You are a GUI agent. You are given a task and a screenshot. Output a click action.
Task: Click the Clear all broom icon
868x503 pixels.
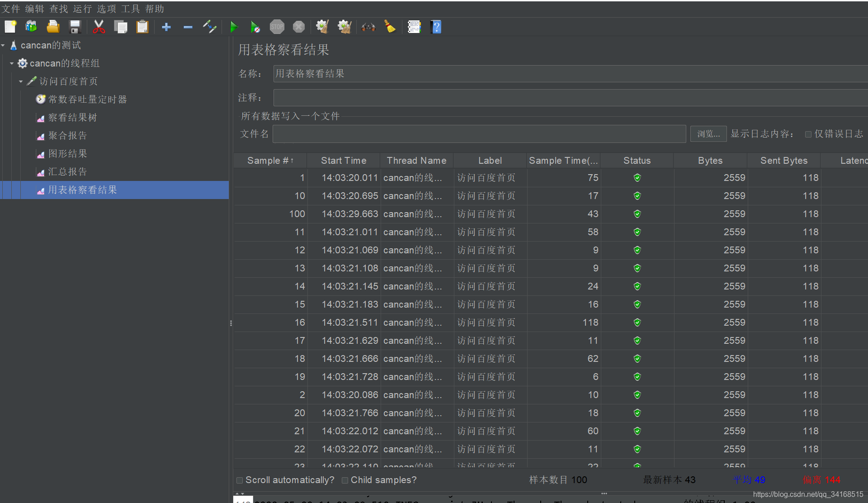click(x=344, y=27)
